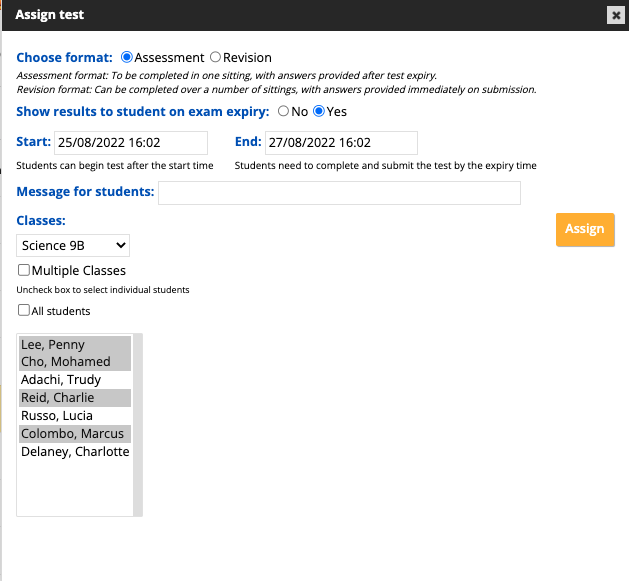Tick the Multiple Classes checkbox
Viewport: 629px width, 581px height.
click(24, 270)
